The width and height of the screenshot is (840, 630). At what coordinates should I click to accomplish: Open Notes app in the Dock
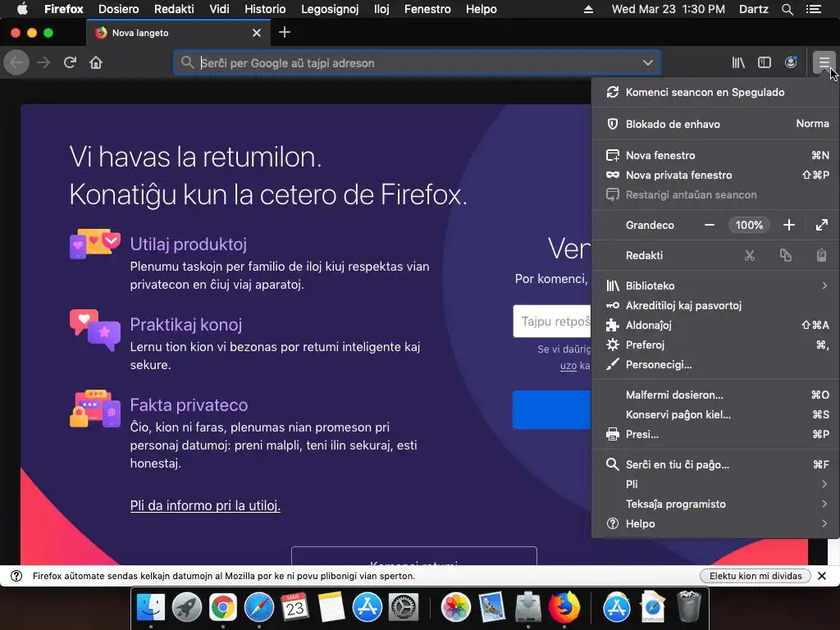click(331, 608)
